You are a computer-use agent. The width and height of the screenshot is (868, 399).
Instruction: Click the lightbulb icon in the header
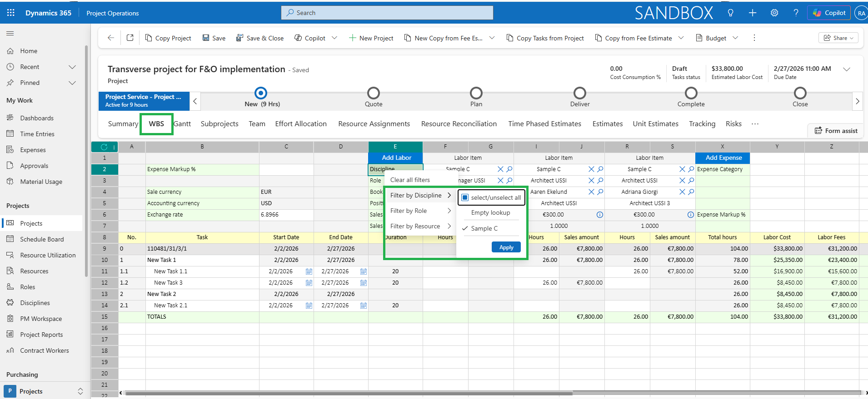[730, 13]
